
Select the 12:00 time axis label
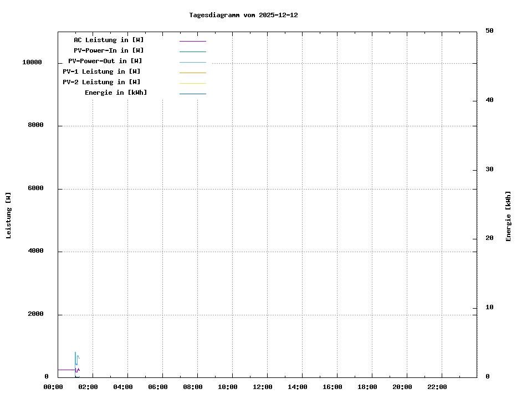pos(262,387)
